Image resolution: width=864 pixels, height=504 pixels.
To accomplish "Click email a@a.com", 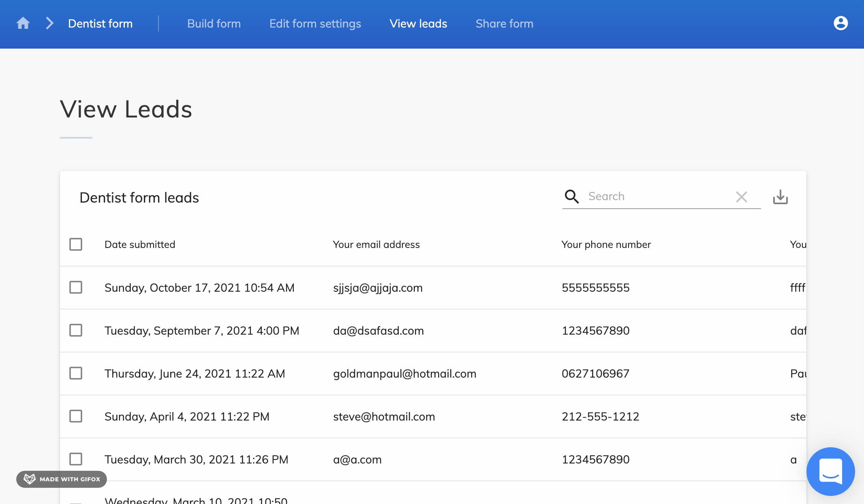I will tap(357, 459).
